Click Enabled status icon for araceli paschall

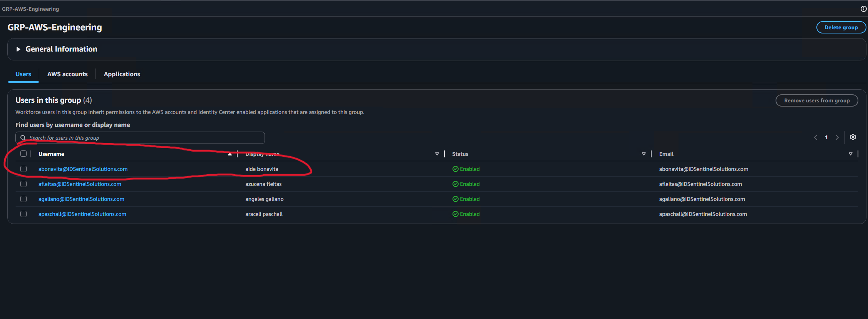[456, 214]
